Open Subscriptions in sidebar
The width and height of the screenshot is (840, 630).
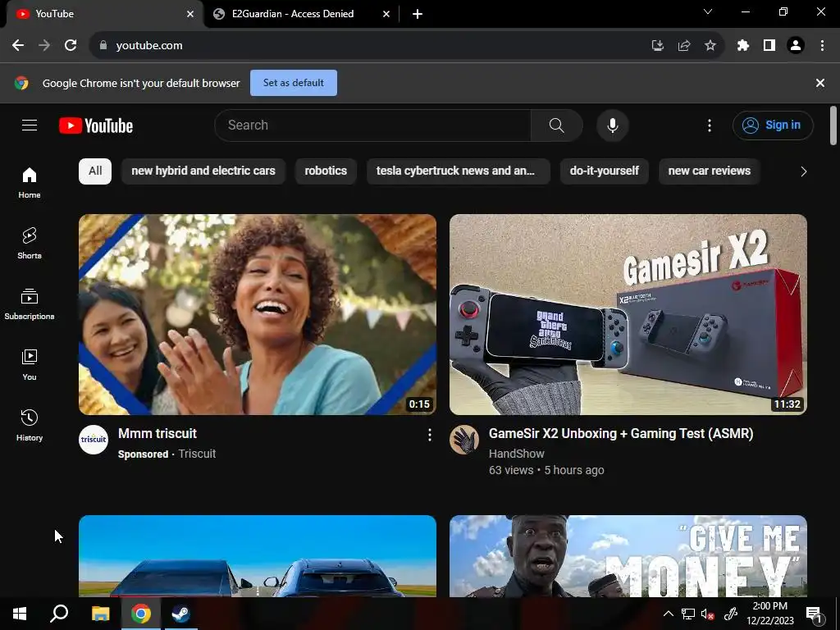tap(30, 304)
